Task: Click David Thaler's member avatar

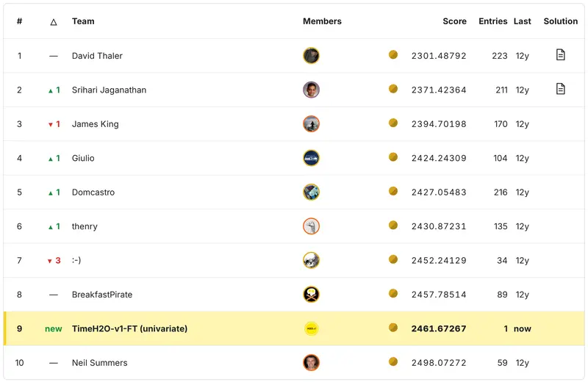Action: click(x=311, y=56)
